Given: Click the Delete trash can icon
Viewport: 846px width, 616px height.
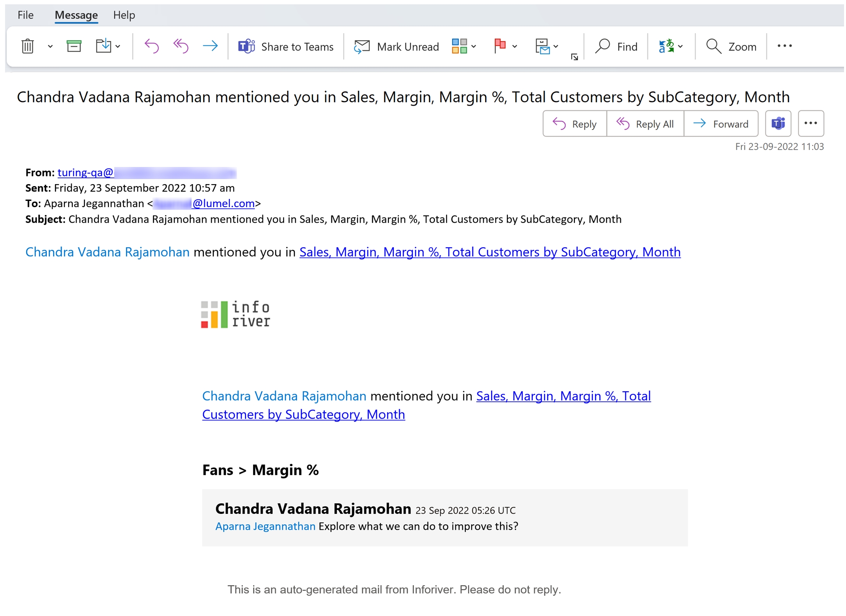Looking at the screenshot, I should pyautogui.click(x=27, y=46).
